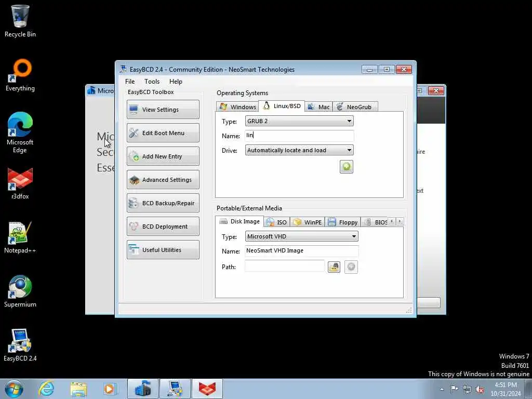Open Internet Explorer from taskbar
This screenshot has width=532, height=399.
point(46,389)
